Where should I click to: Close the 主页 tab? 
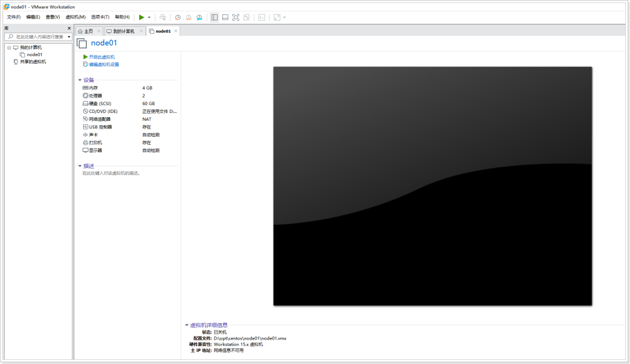click(99, 31)
